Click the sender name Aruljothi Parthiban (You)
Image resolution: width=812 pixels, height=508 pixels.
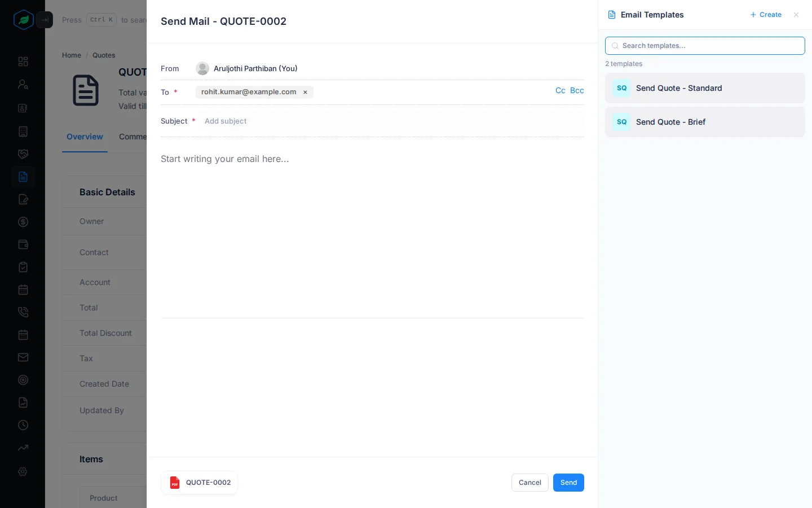pos(255,68)
